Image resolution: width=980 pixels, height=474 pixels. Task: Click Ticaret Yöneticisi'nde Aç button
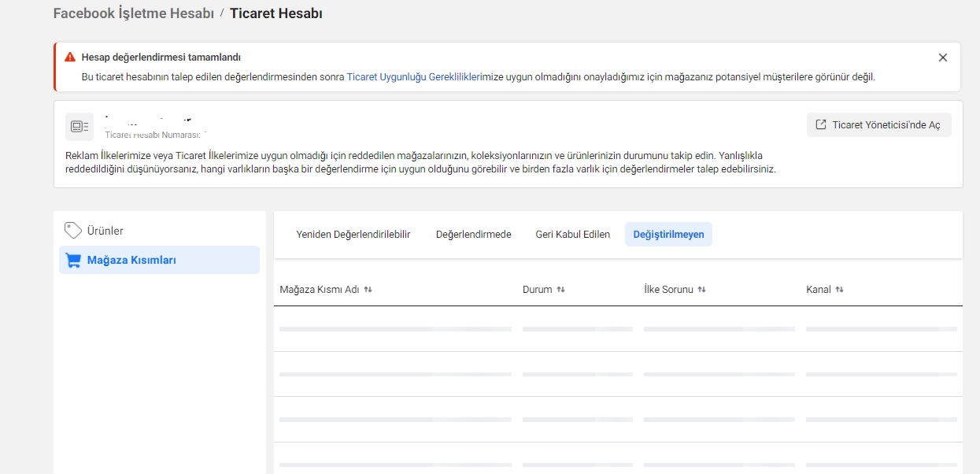click(878, 125)
